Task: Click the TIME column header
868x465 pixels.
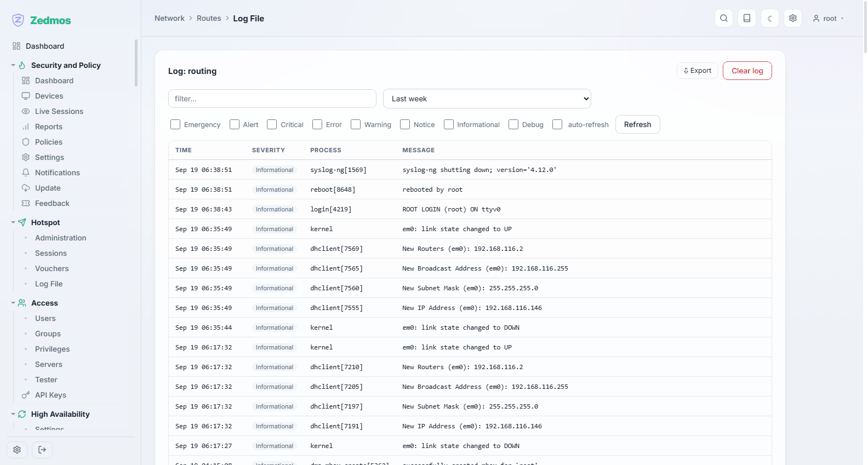Action: click(x=184, y=150)
